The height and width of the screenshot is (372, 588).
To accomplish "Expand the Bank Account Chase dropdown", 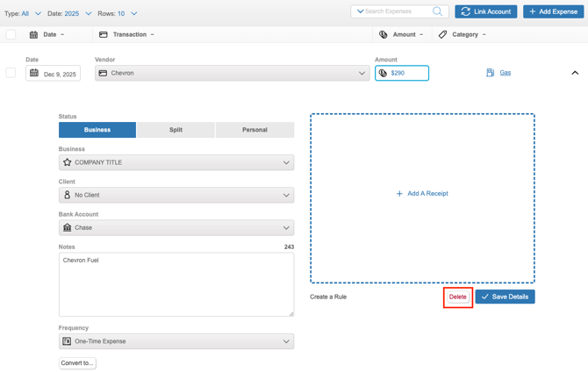I will point(176,227).
